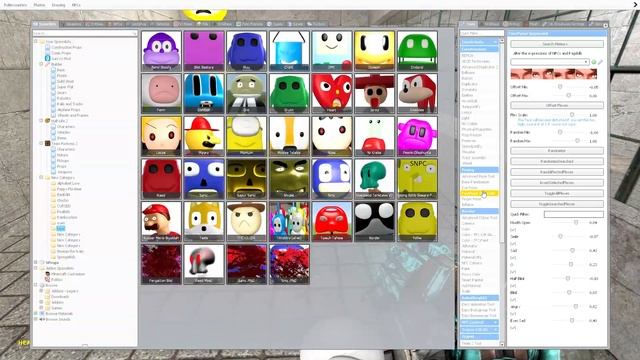Pick the bright pink pig-like character
This screenshot has height=360, width=640.
pos(417,136)
